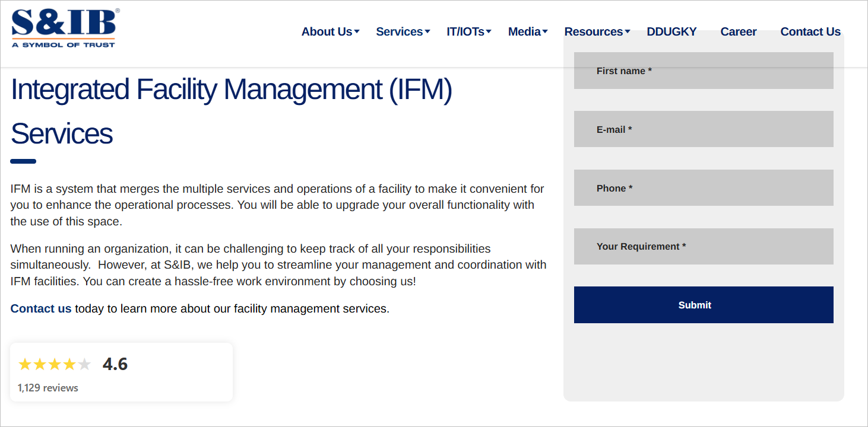Expand the IT/IOTs dropdown menu
The width and height of the screenshot is (868, 427).
468,32
